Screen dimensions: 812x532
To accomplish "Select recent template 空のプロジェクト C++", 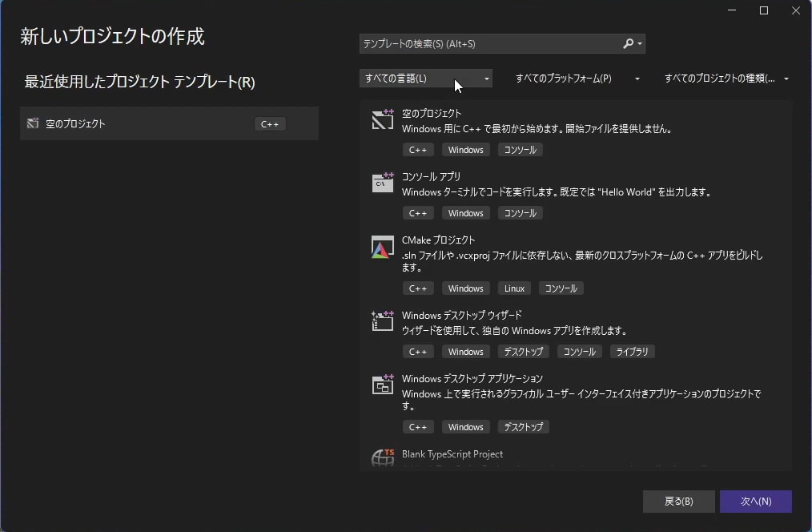I will (169, 123).
